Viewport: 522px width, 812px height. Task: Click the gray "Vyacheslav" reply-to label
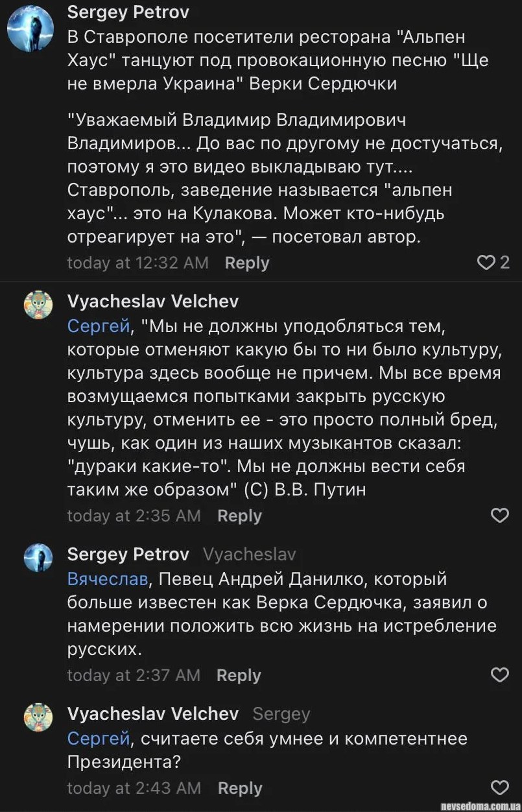coord(249,554)
